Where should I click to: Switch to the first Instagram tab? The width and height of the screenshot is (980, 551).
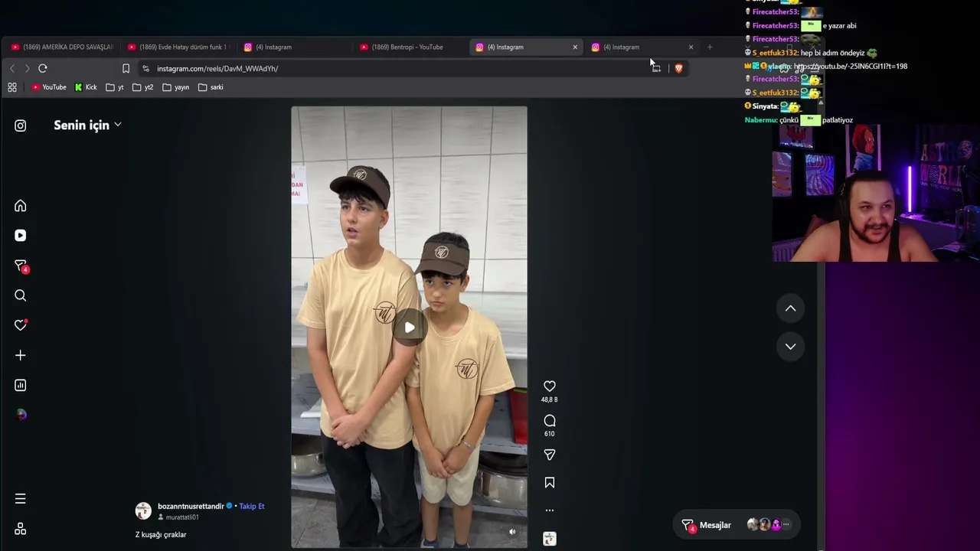pos(294,47)
